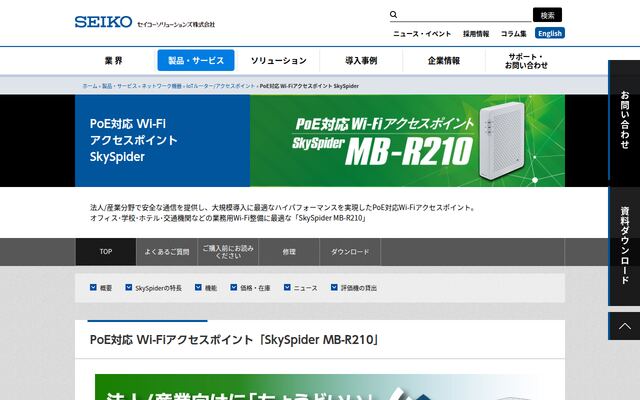Click the SEIKO logo
This screenshot has width=640, height=400.
pos(103,22)
